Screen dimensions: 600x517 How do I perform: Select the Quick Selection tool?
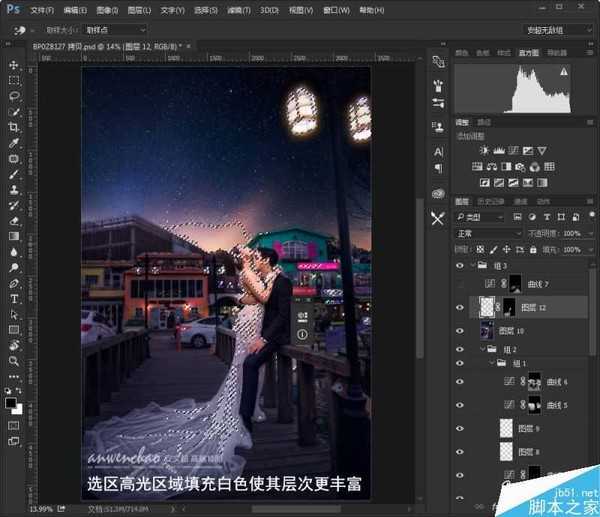14,112
